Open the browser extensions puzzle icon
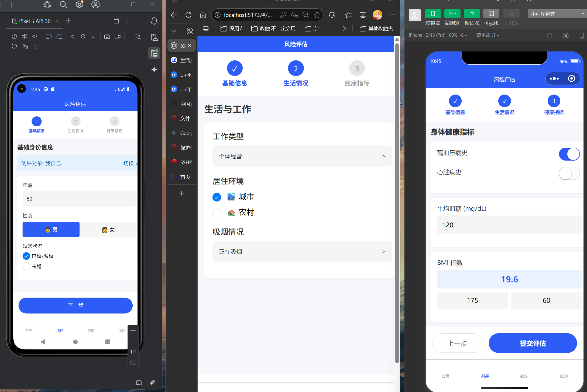Image resolution: width=587 pixels, height=392 pixels. pos(332,15)
